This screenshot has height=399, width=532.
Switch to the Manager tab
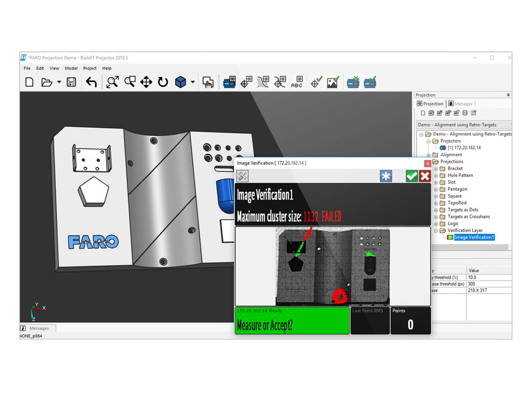460,104
